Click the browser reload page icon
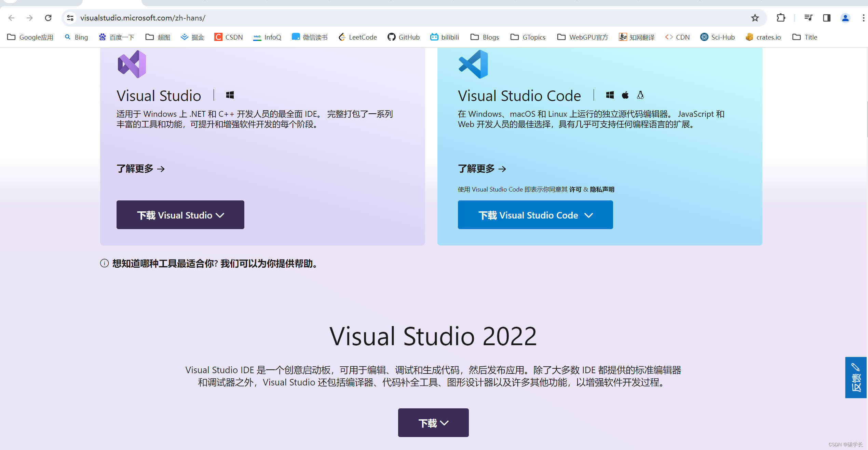 pyautogui.click(x=48, y=18)
